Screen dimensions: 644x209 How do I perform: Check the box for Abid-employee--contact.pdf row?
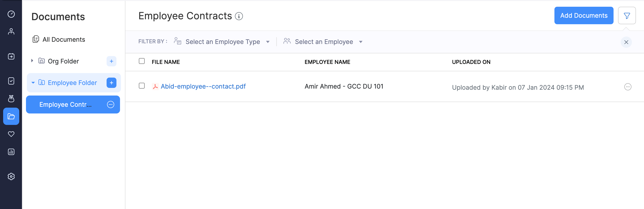[142, 86]
